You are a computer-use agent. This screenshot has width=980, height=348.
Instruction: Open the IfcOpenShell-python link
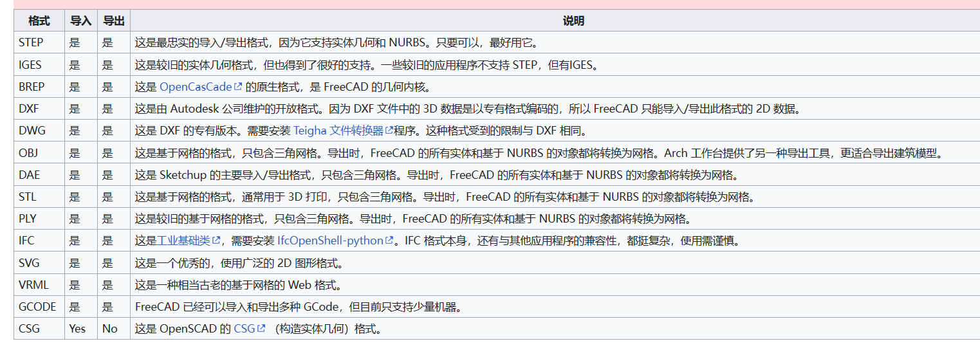tap(330, 241)
